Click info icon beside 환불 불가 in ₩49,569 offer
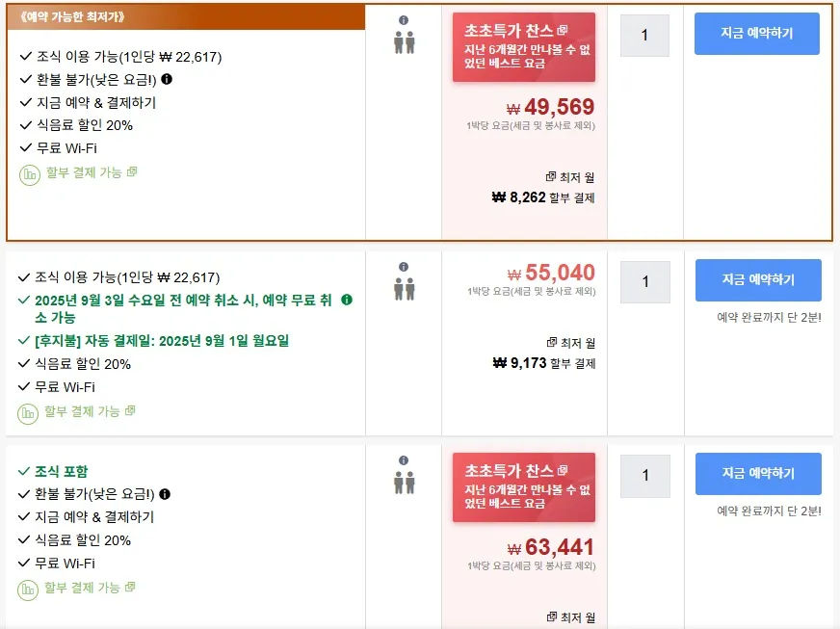 168,80
